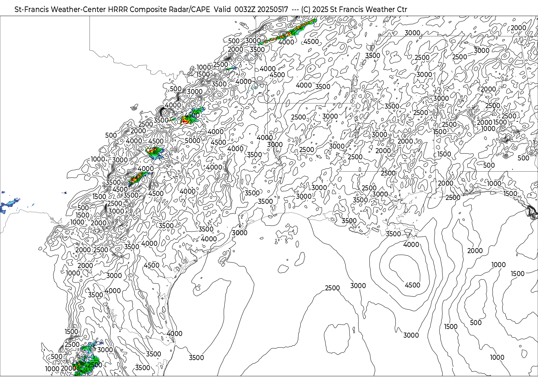Click the "(C) 2025 St Francis Weather Ctr" copyright
This screenshot has width=538, height=392.
[x=354, y=10]
